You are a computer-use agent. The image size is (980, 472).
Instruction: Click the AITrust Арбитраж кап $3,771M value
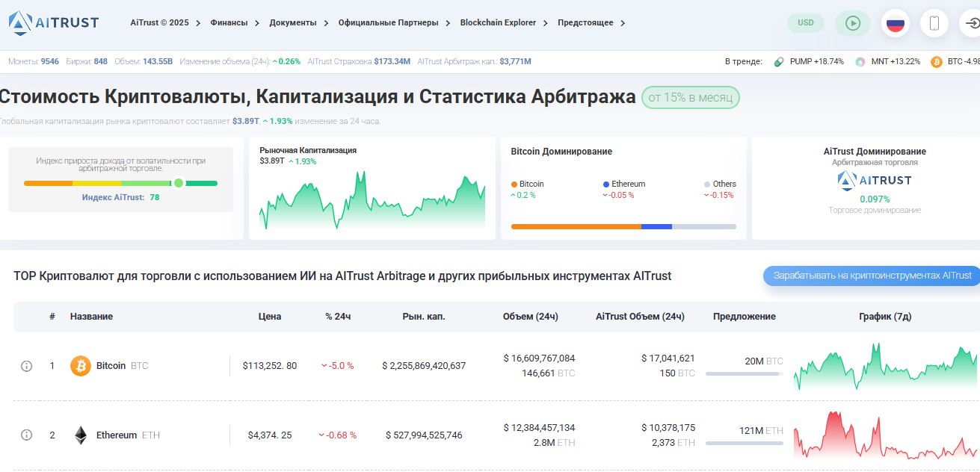click(474, 61)
